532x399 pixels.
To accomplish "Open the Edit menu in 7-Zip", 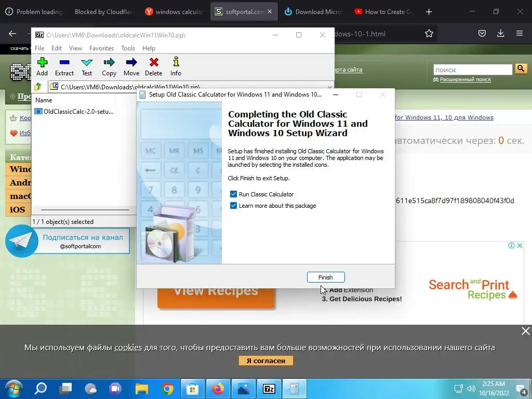I will pyautogui.click(x=57, y=48).
